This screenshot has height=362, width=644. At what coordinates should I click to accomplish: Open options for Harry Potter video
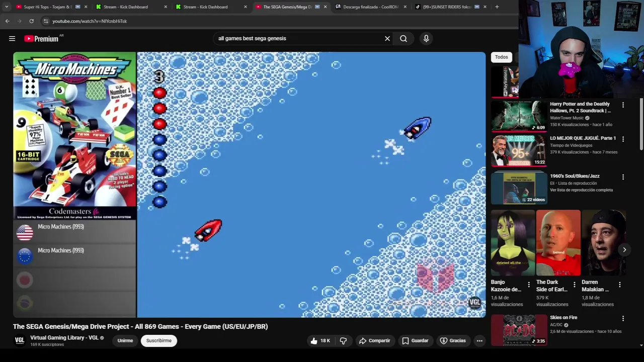click(623, 105)
